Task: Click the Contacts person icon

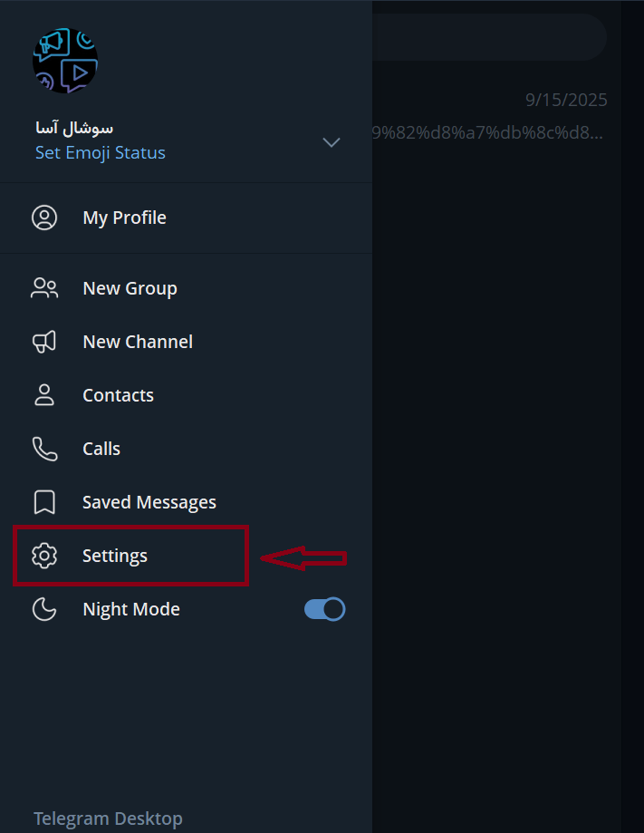Action: coord(44,395)
